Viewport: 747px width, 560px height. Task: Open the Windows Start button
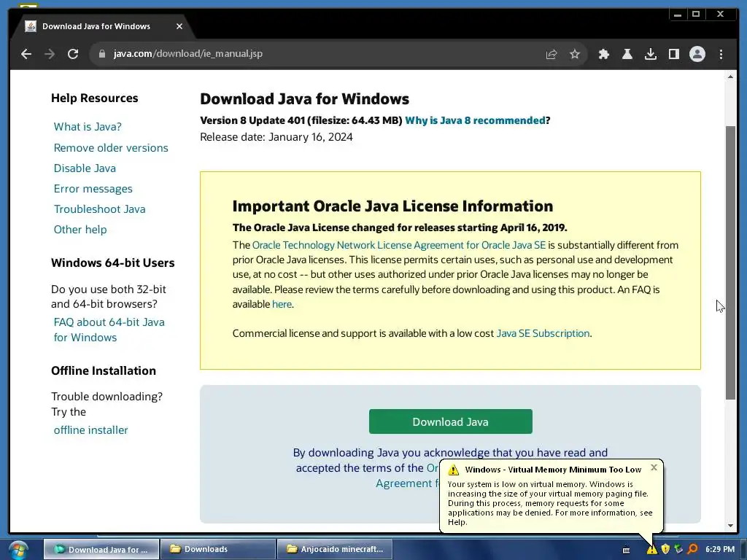point(18,550)
